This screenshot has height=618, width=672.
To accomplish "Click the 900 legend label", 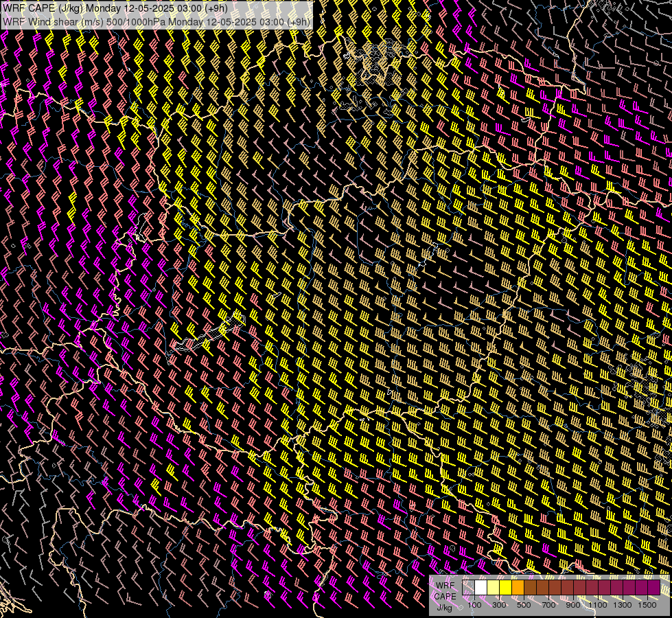I will point(573,605).
